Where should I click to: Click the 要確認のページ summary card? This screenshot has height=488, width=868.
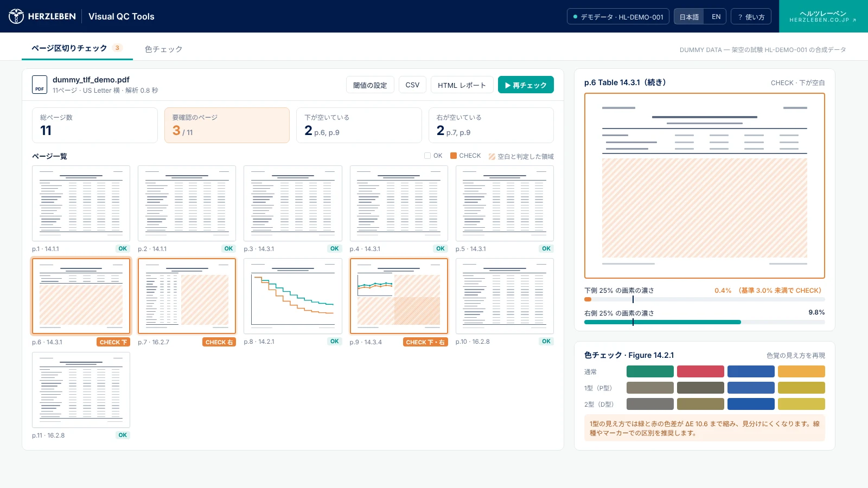click(227, 125)
